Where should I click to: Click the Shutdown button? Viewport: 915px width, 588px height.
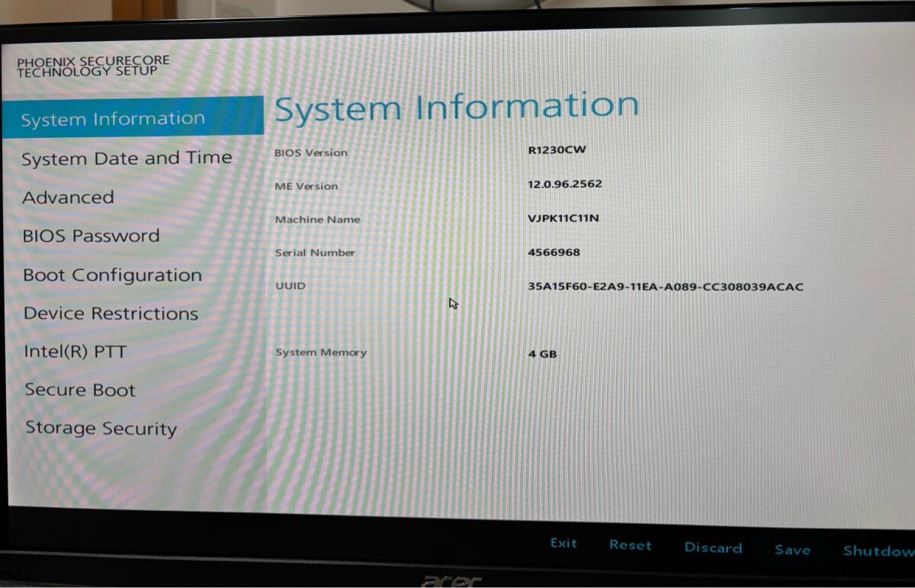(878, 551)
